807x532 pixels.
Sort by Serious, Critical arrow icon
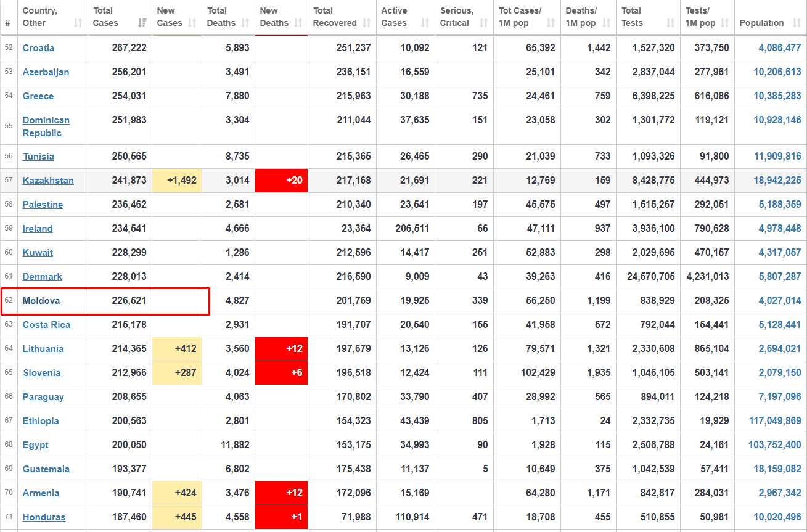484,23
